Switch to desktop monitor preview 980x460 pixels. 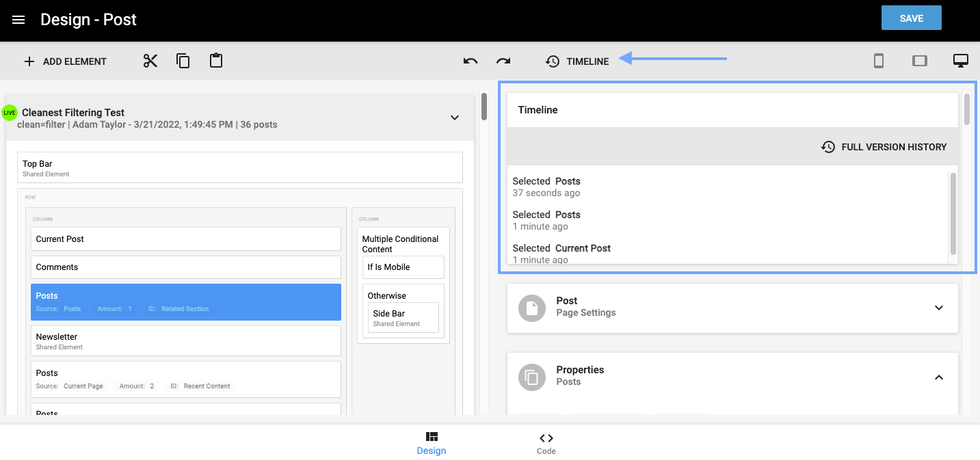point(960,61)
